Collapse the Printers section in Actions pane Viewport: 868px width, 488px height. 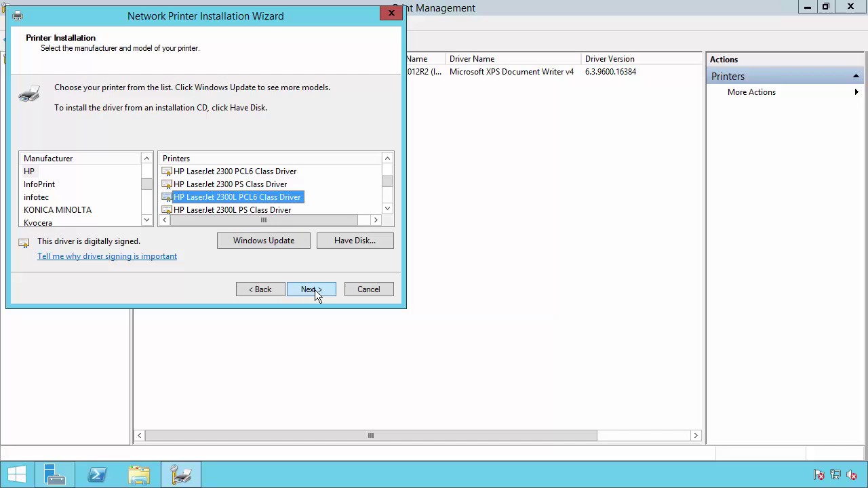click(856, 77)
